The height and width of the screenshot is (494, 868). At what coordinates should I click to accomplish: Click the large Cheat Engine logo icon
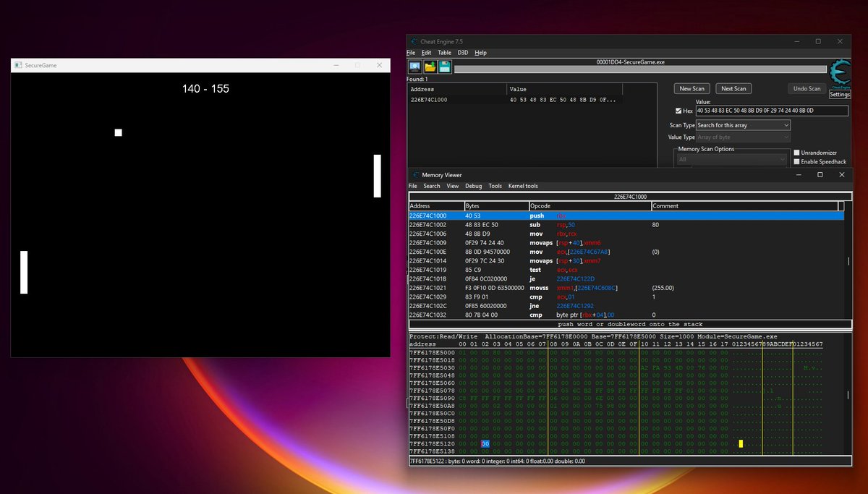click(x=840, y=74)
